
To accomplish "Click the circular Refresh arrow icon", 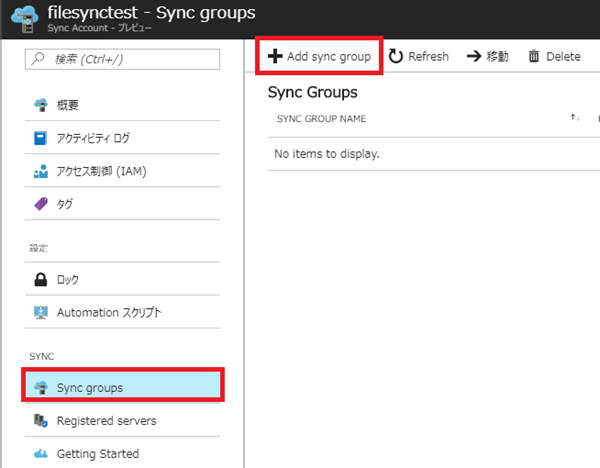I will pyautogui.click(x=396, y=56).
